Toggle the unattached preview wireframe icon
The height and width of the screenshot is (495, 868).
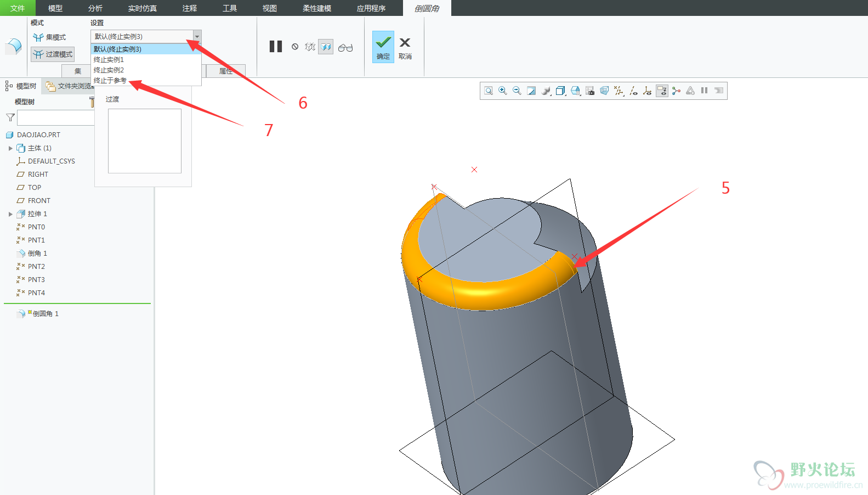click(x=310, y=47)
